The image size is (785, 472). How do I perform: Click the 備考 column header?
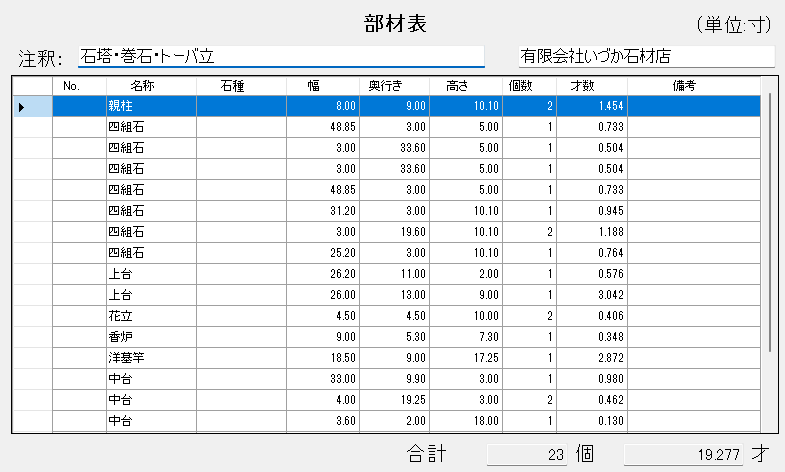coord(694,86)
